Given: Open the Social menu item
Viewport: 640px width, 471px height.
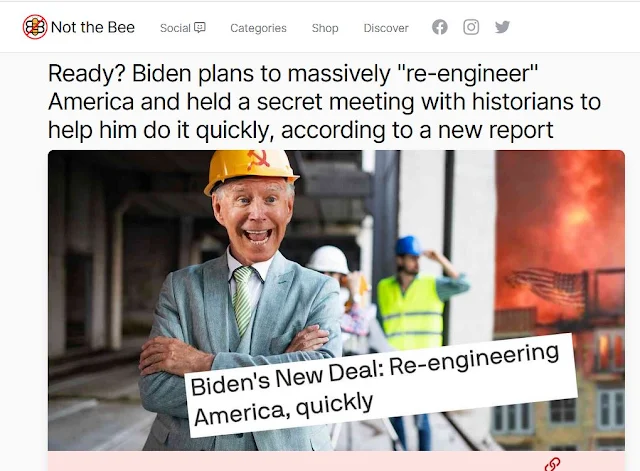Looking at the screenshot, I should pos(183,28).
